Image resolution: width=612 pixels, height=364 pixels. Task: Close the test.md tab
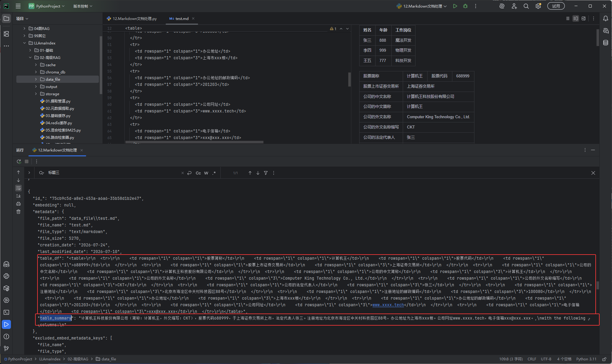[x=193, y=18]
